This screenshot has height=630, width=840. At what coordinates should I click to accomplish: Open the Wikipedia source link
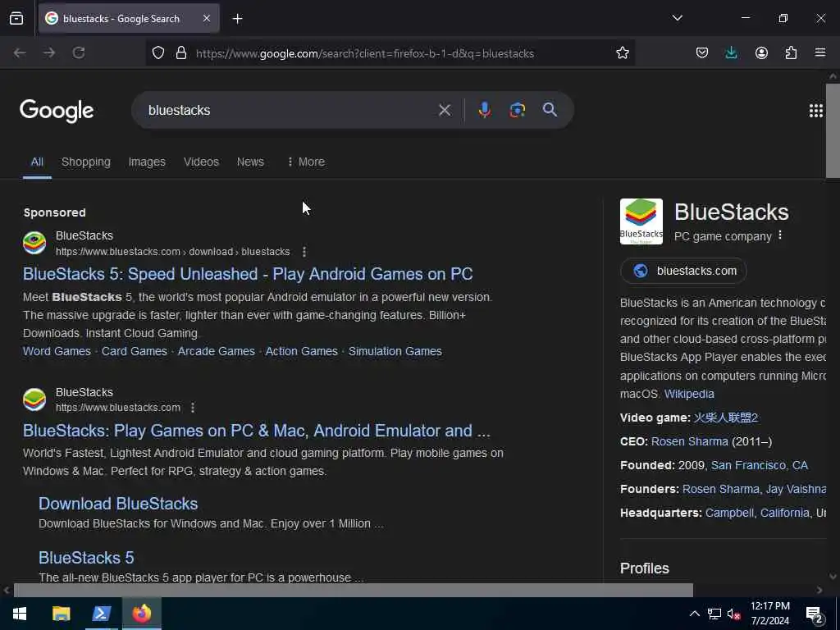689,394
